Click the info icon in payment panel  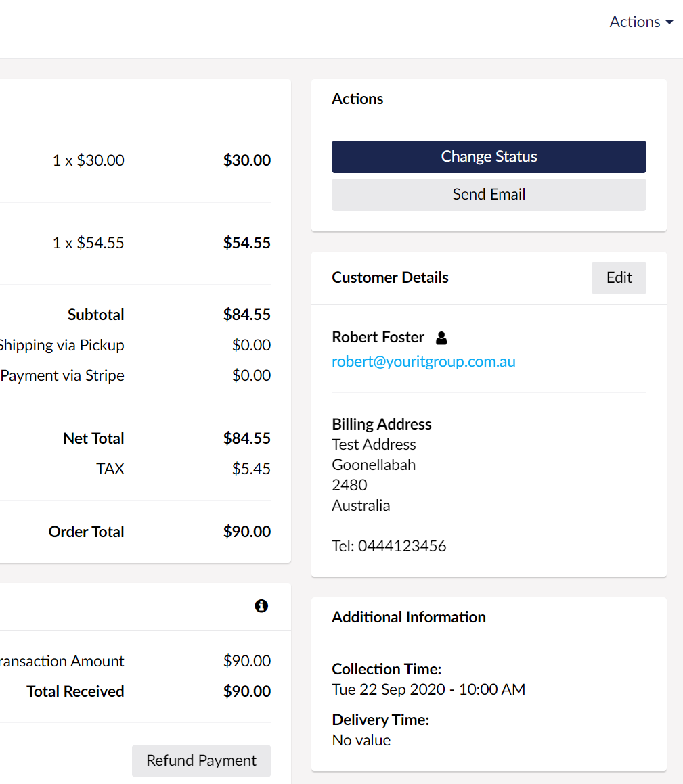(x=261, y=606)
